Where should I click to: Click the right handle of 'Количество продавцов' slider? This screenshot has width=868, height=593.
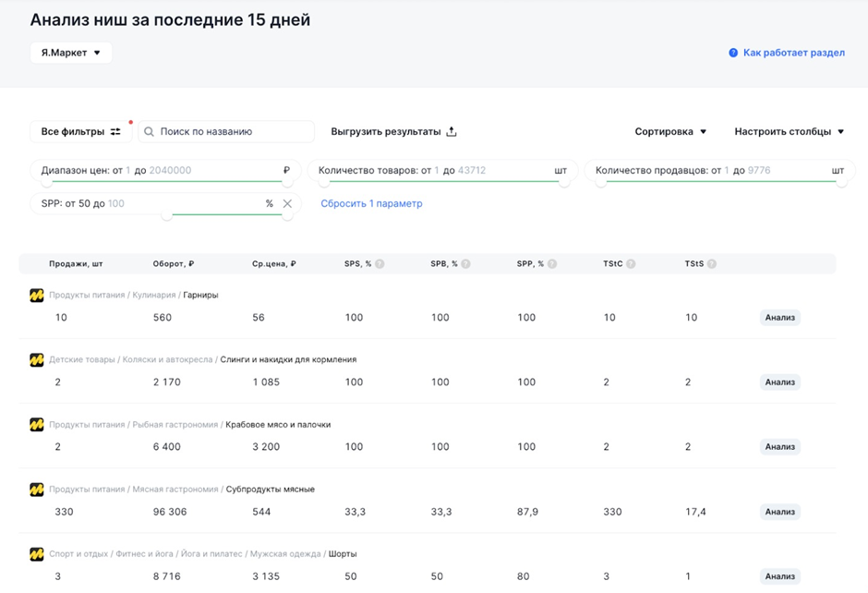pos(841,182)
